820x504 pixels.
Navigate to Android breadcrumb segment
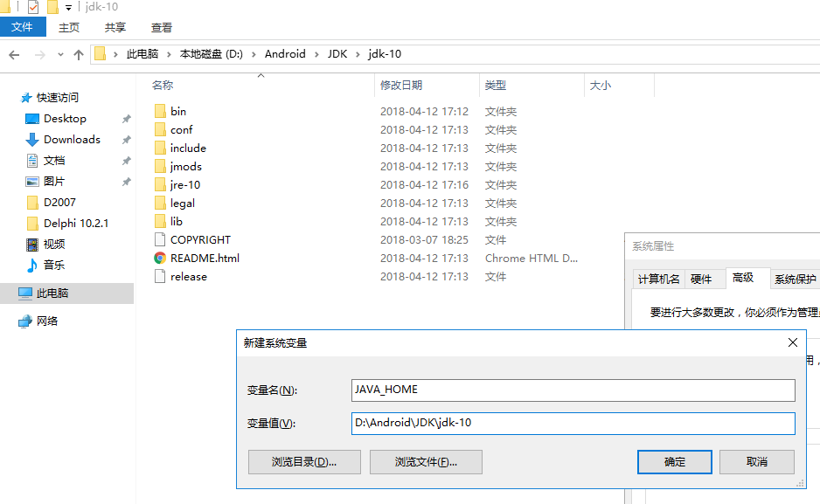tap(285, 54)
